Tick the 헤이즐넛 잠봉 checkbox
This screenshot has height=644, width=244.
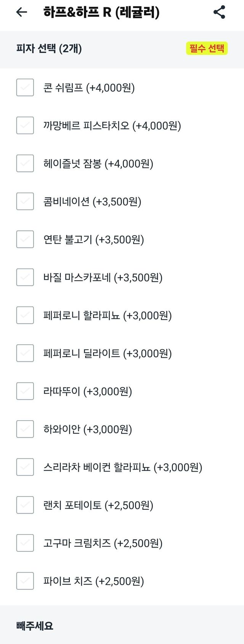(x=25, y=164)
